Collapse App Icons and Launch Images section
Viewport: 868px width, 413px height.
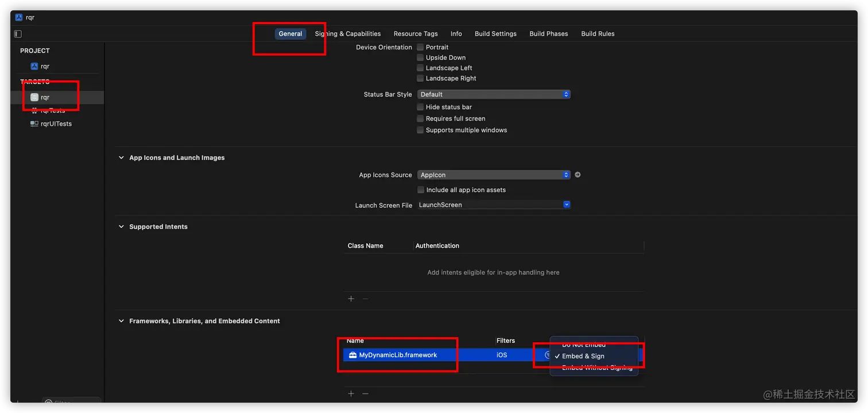(121, 157)
